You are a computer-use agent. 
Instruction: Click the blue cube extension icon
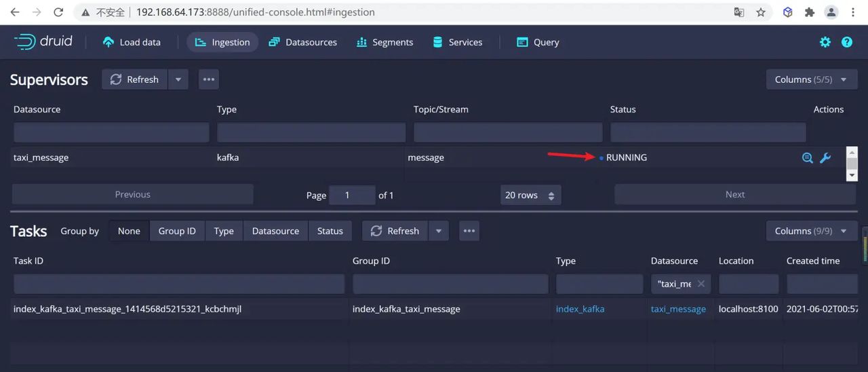tap(787, 12)
